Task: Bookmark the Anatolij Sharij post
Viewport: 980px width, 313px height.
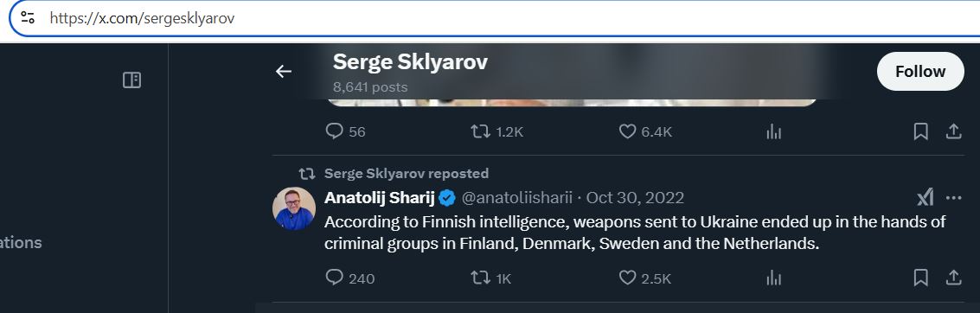Action: (x=920, y=278)
